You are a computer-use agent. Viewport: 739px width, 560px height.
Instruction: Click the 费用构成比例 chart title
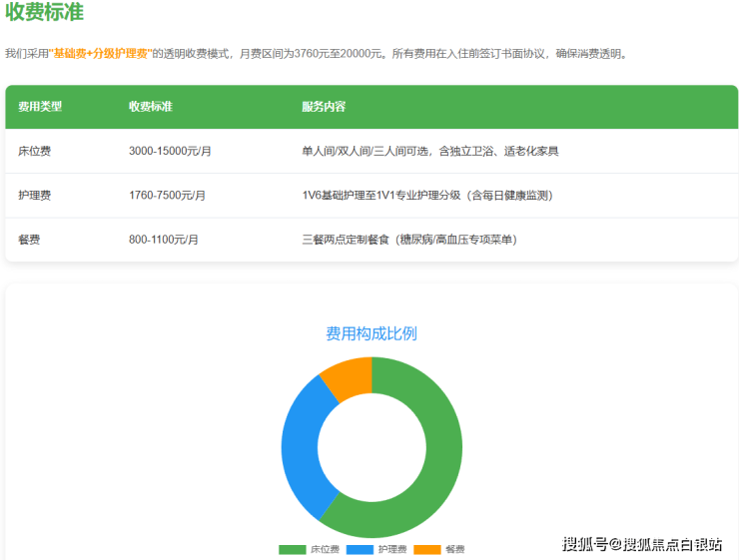(371, 333)
